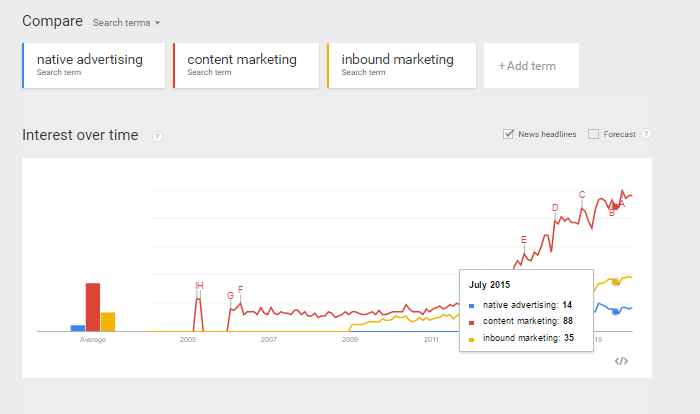Image resolution: width=700 pixels, height=414 pixels.
Task: Open news headline marker E
Action: (x=523, y=240)
